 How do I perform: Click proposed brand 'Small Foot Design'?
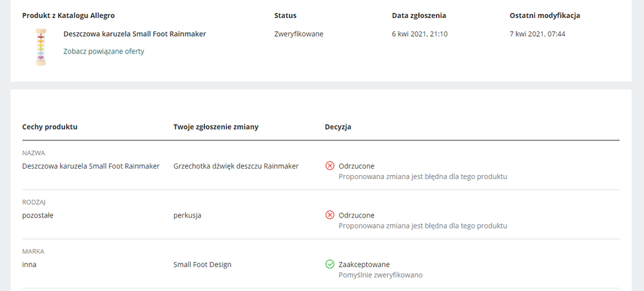tap(202, 265)
